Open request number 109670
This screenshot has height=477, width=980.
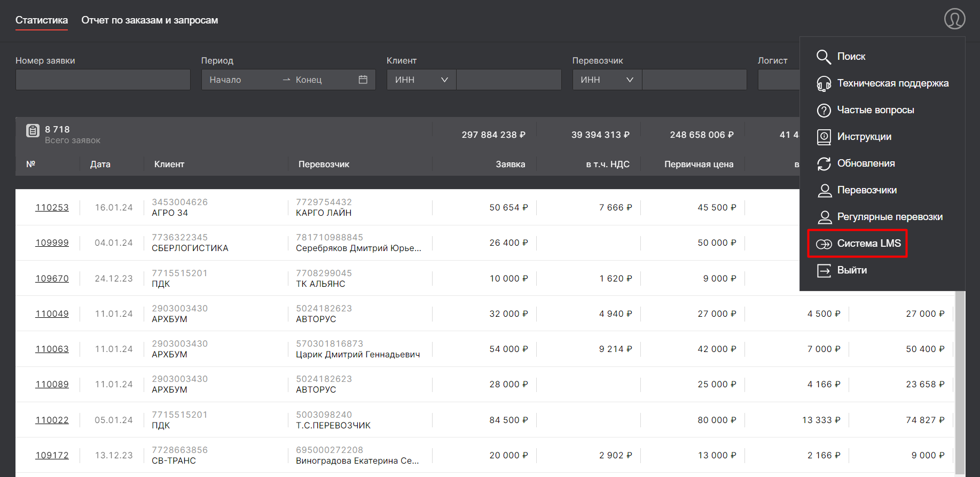[52, 278]
